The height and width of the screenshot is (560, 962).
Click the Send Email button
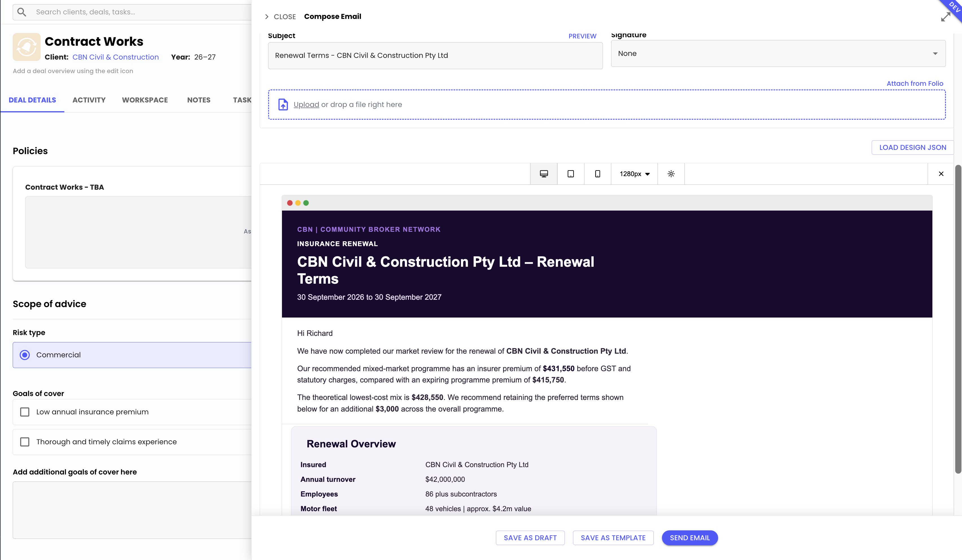689,538
